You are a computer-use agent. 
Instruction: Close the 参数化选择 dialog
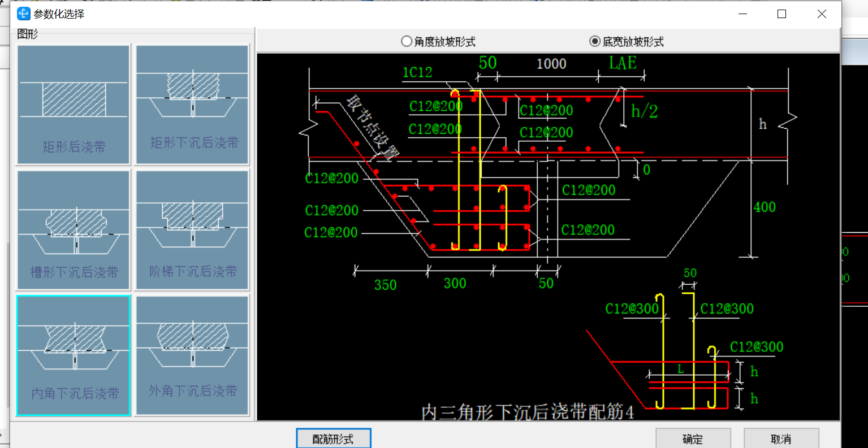(822, 14)
